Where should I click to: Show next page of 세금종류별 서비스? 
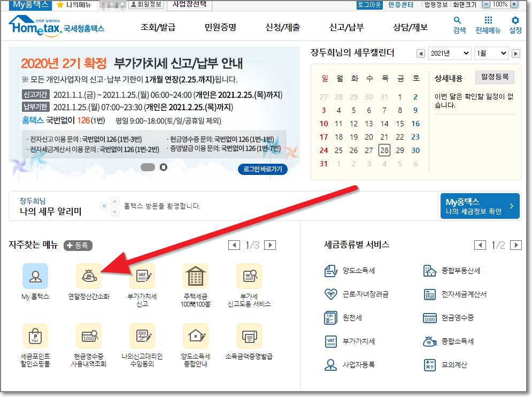pos(516,245)
